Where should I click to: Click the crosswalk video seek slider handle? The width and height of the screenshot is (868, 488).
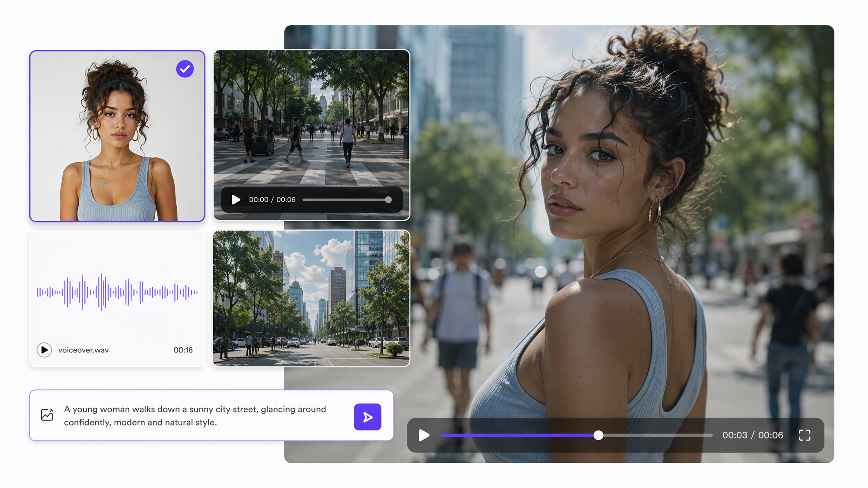coord(388,200)
